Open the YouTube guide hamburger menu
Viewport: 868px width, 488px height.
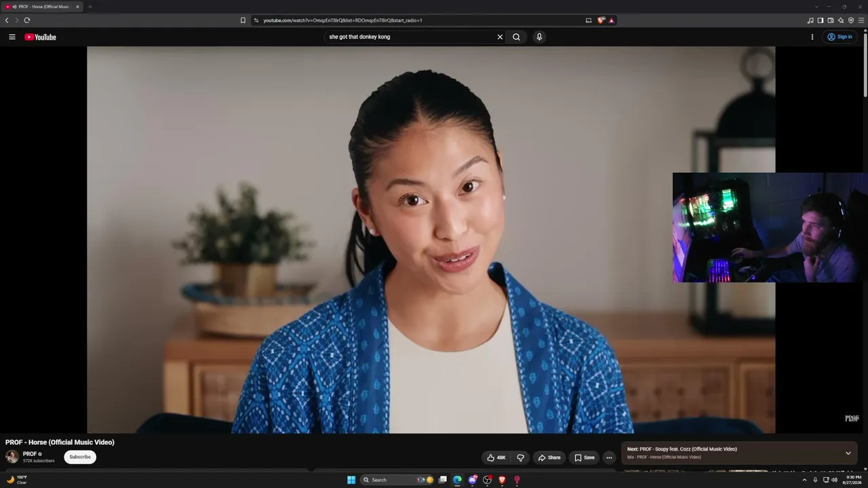click(12, 37)
